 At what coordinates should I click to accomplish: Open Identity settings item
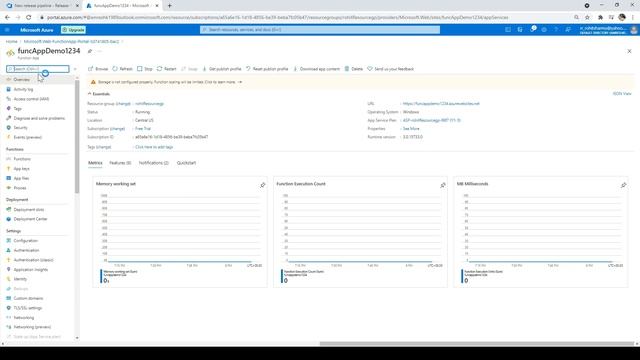(x=20, y=279)
